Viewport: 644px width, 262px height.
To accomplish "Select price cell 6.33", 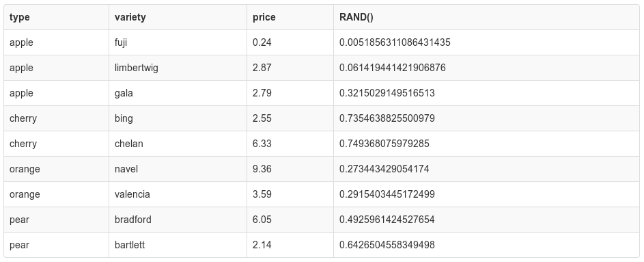I will pos(290,144).
